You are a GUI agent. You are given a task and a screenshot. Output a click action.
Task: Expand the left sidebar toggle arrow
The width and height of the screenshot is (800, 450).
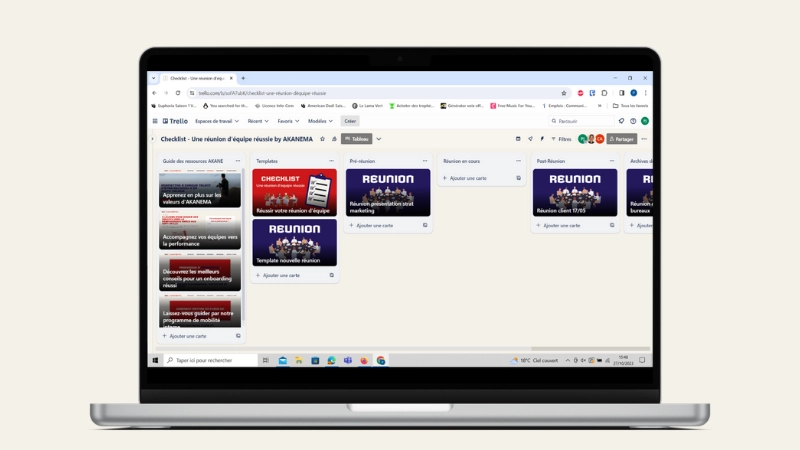click(x=153, y=139)
